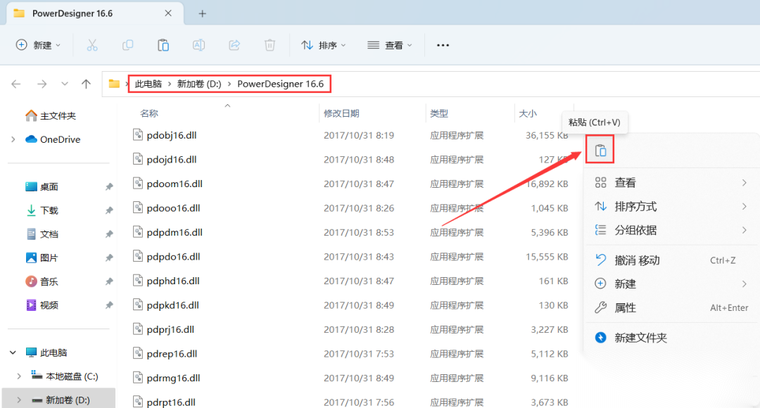Go back with the left arrow

(16, 84)
